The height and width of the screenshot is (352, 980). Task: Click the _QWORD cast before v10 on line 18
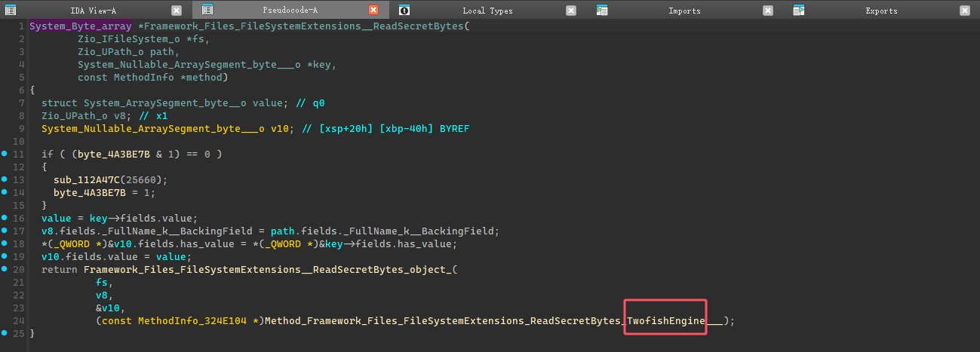tap(75, 244)
